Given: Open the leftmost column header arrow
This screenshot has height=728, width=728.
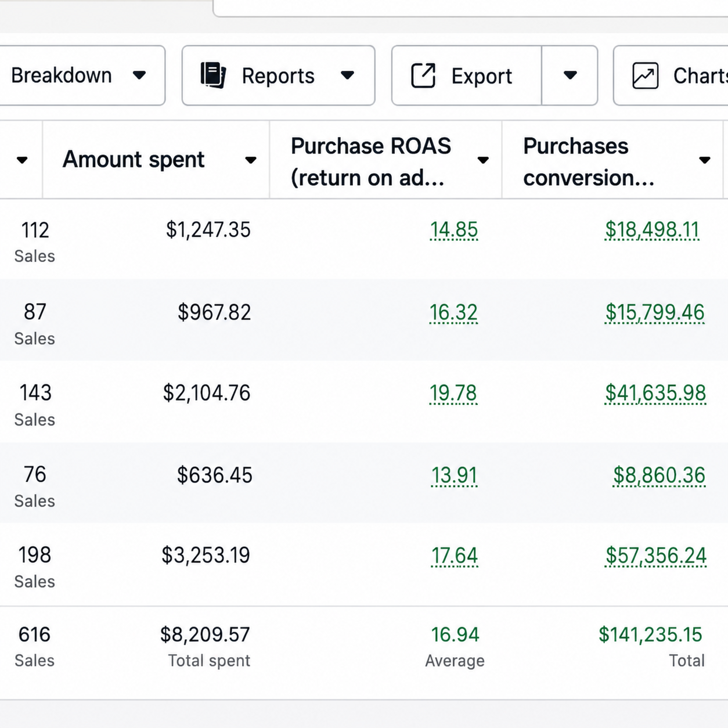Looking at the screenshot, I should coord(22,160).
